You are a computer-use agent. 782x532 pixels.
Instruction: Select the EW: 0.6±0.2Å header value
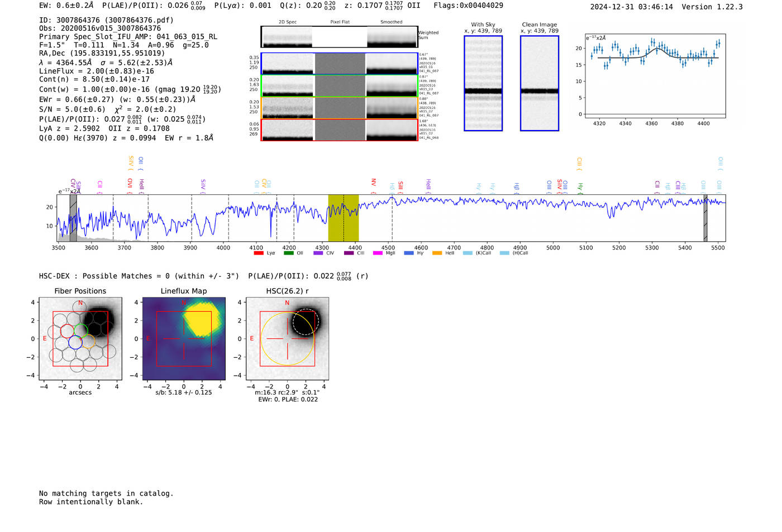(x=66, y=6)
